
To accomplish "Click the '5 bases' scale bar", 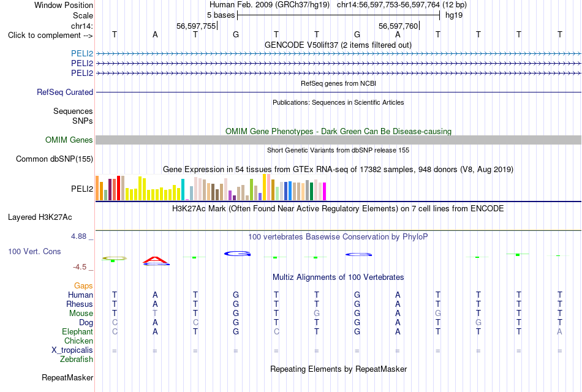I will point(338,15).
